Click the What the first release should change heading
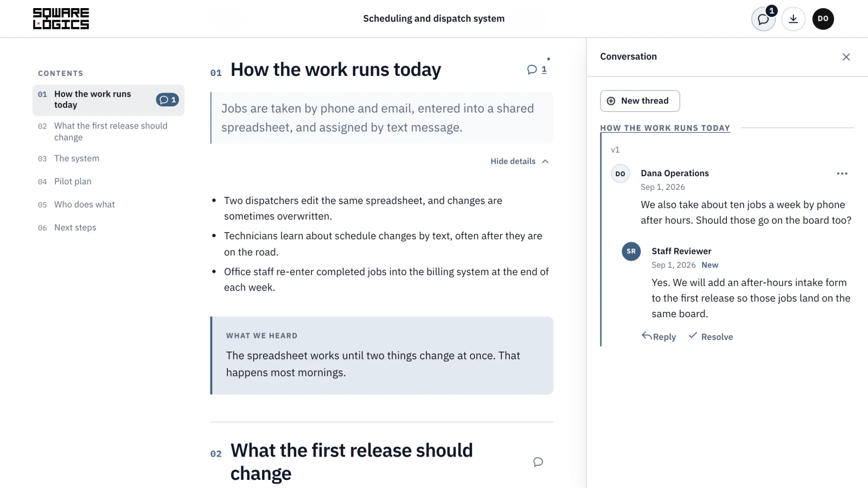The height and width of the screenshot is (488, 868). [x=352, y=462]
